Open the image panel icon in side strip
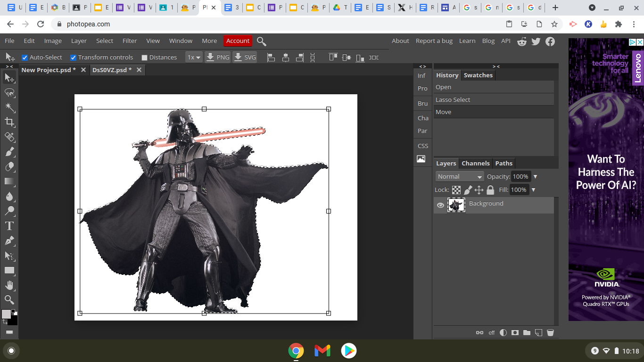644x362 pixels. tap(421, 159)
